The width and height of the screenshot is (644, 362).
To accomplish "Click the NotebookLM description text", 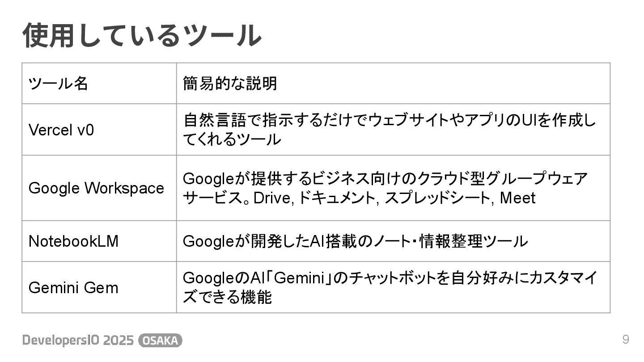I will [x=355, y=241].
